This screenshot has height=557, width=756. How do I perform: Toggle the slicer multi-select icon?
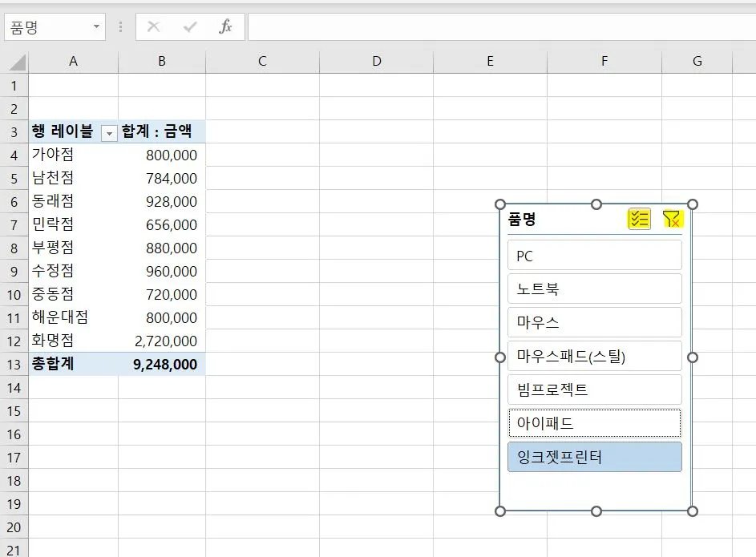639,220
